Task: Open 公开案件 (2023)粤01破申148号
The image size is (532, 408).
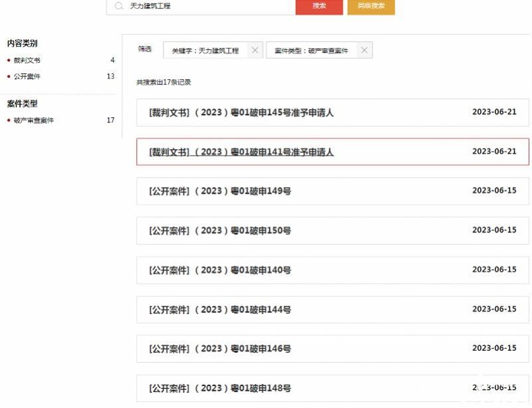Action: pyautogui.click(x=220, y=388)
